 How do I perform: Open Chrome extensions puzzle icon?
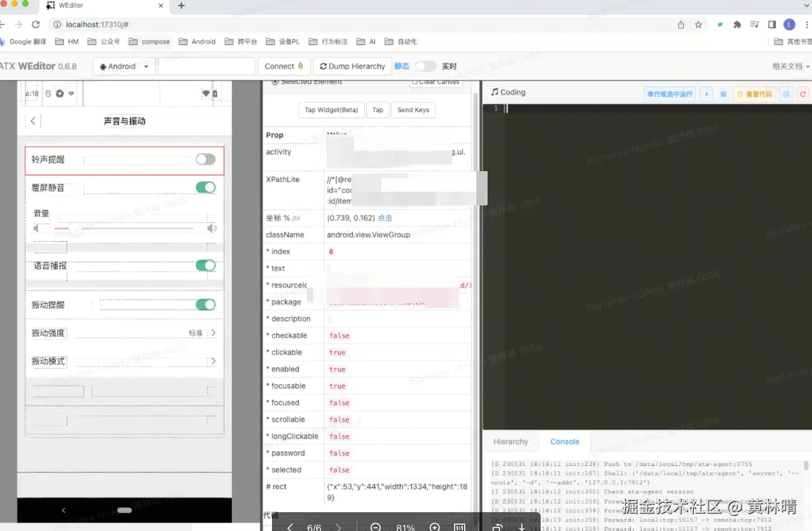point(737,25)
